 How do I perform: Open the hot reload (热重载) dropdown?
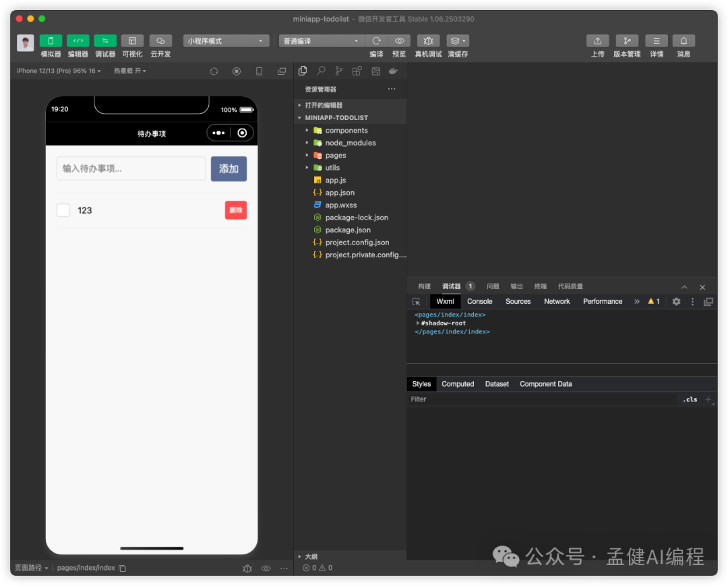(x=130, y=71)
